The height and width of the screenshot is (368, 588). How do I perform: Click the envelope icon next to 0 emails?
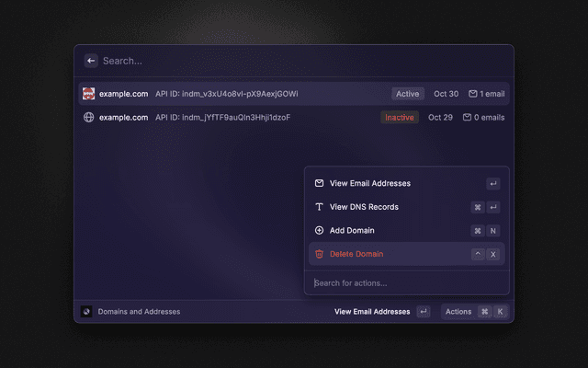pos(468,118)
